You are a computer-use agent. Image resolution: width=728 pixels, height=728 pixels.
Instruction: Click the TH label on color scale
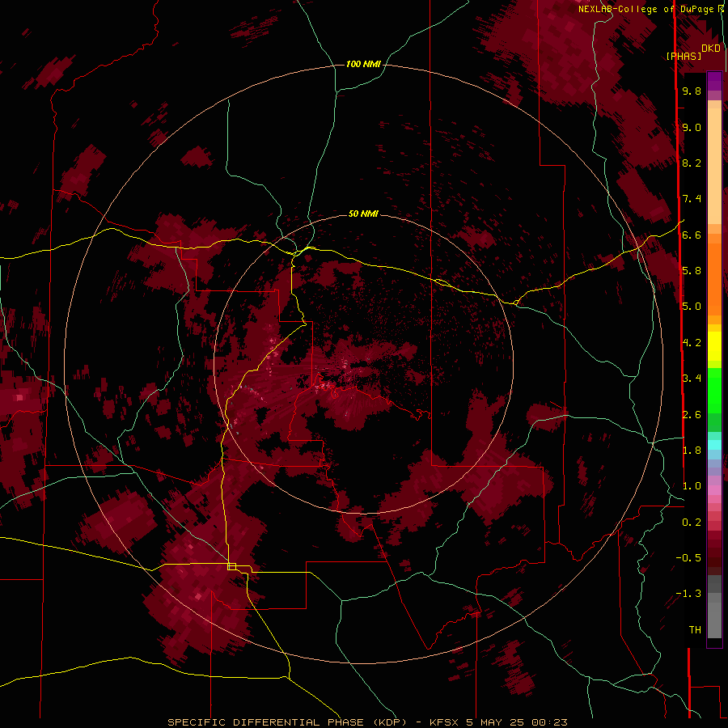[x=695, y=630]
